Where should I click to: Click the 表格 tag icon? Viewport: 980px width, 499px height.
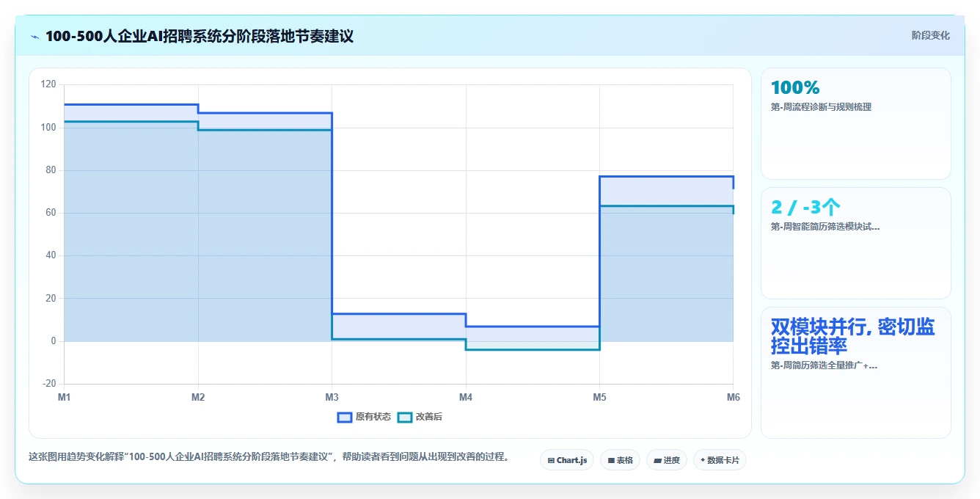[x=611, y=461]
